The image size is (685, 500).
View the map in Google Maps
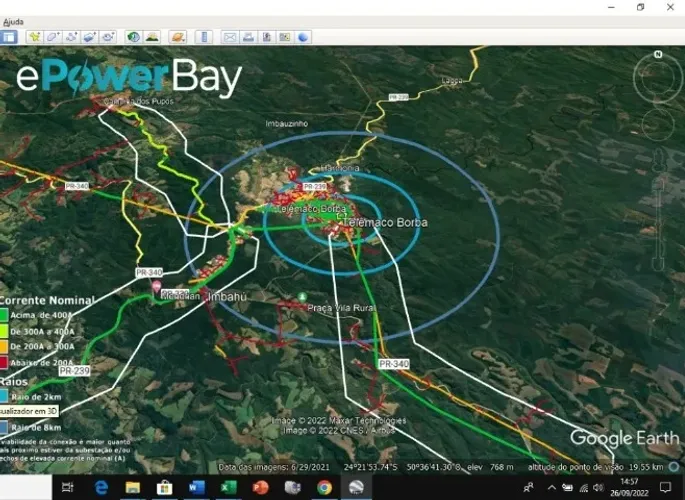pyautogui.click(x=285, y=37)
